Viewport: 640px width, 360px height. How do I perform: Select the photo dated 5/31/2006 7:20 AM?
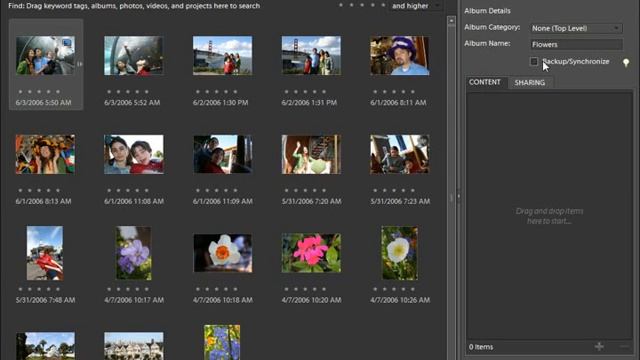click(311, 154)
